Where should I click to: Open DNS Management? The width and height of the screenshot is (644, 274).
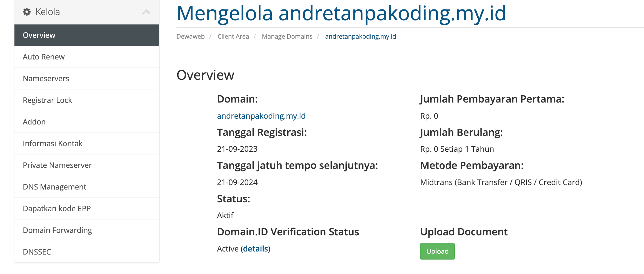(54, 187)
